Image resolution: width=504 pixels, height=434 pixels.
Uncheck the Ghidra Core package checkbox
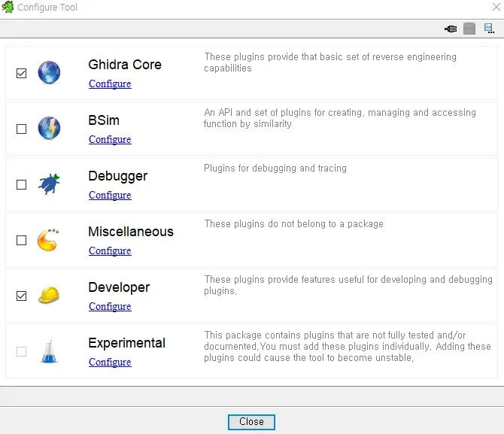tap(22, 73)
